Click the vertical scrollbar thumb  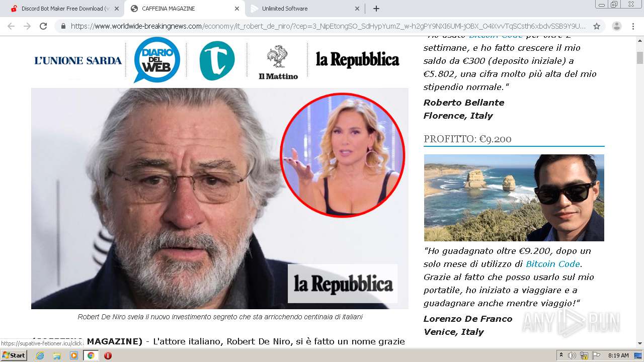point(640,57)
